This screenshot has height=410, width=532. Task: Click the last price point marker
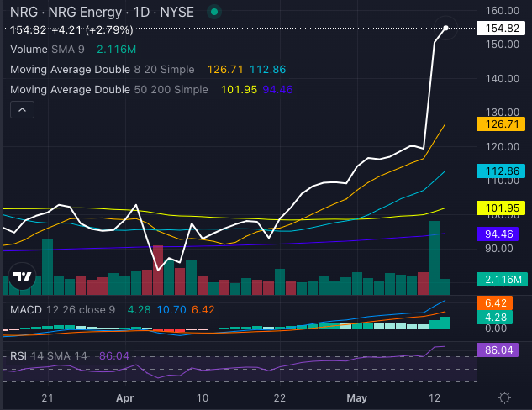(x=445, y=28)
